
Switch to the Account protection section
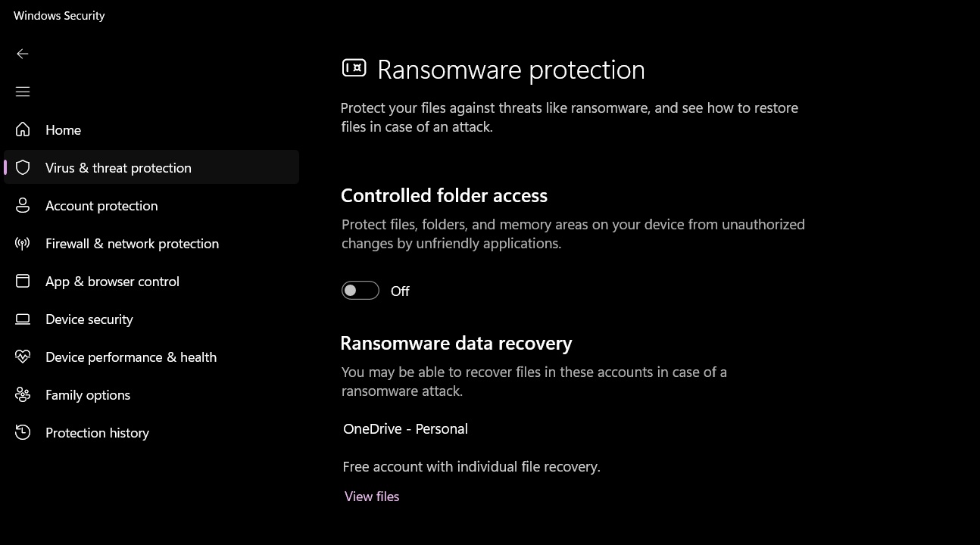(101, 205)
